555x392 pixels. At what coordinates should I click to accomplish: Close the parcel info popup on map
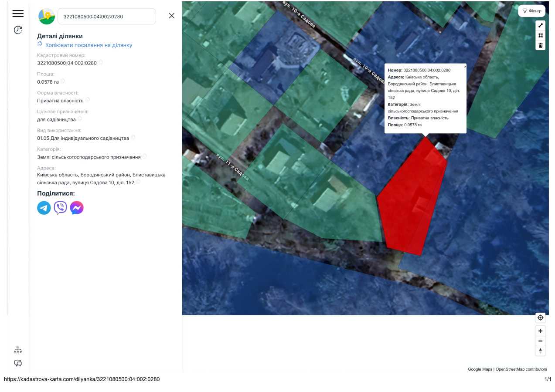tap(465, 67)
